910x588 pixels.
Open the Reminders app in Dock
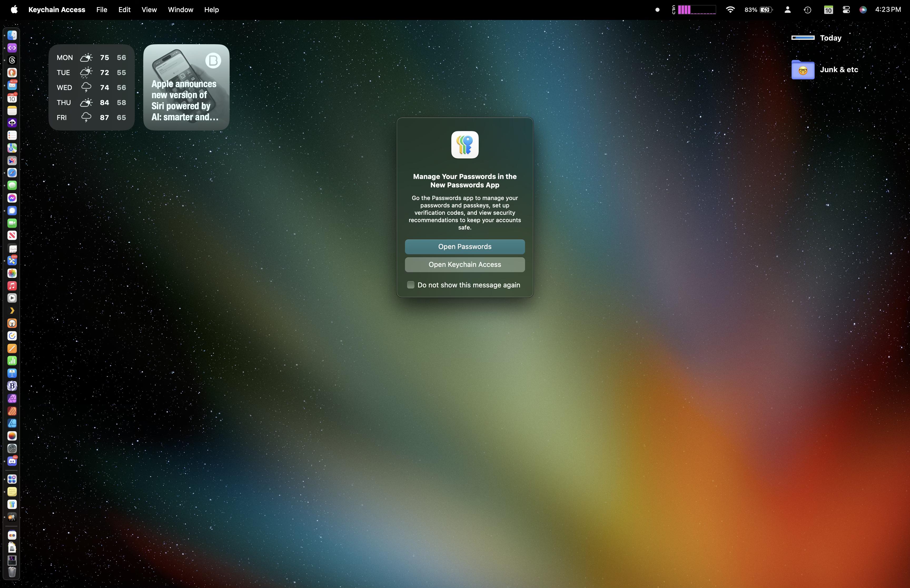tap(12, 135)
